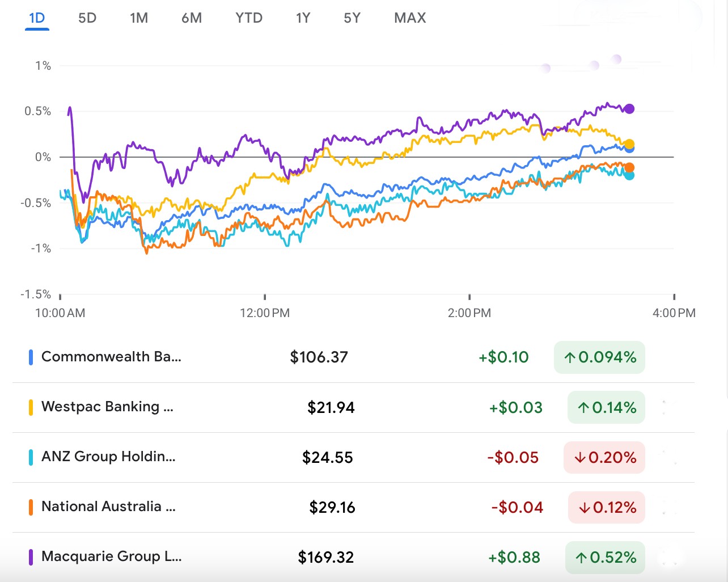Click the orange National Australia endpoint dot

629,168
